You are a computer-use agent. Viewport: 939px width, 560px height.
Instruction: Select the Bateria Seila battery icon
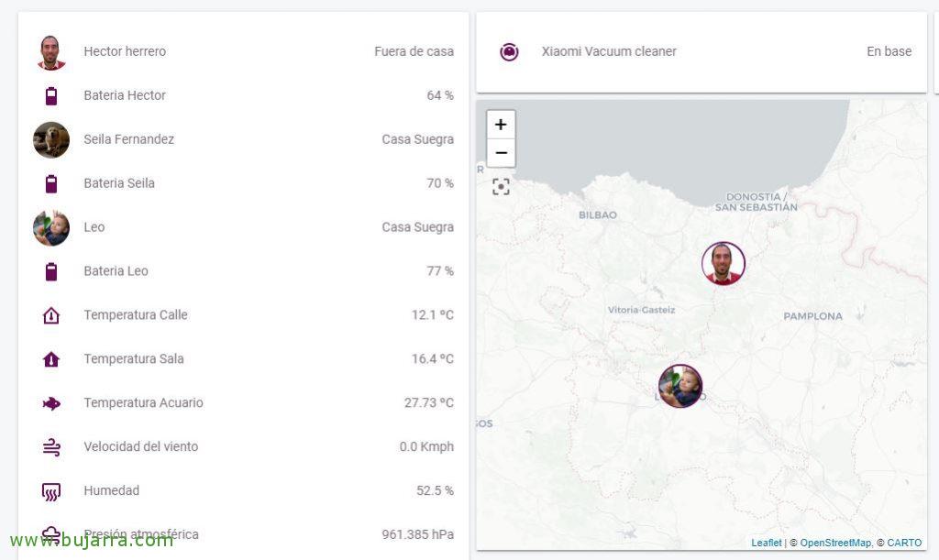coord(51,183)
